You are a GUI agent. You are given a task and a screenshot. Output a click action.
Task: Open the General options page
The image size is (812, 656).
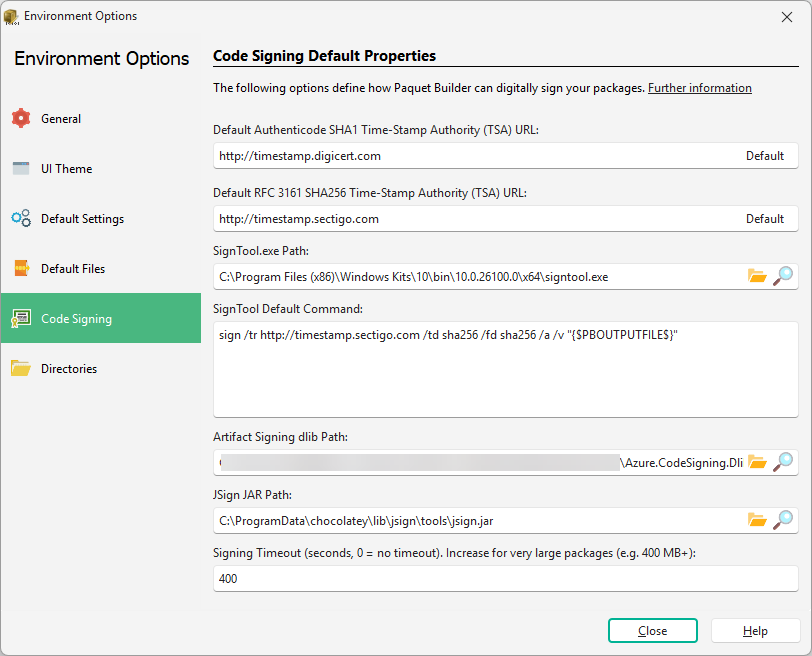click(101, 119)
